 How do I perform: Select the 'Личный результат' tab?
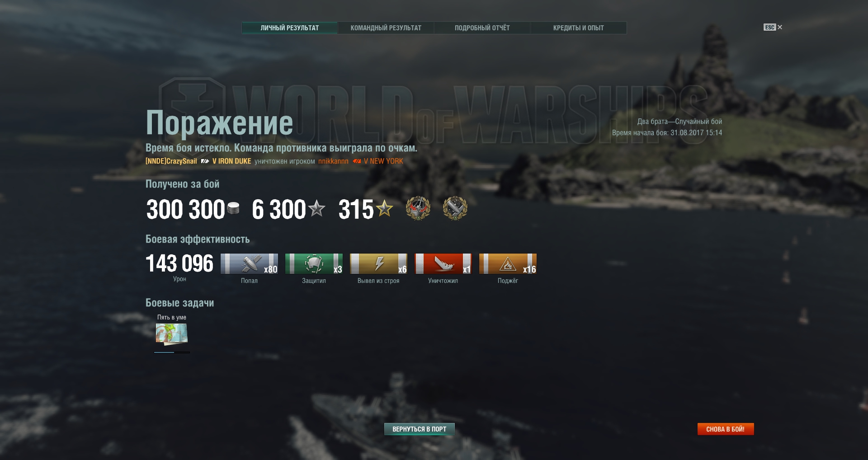point(290,28)
